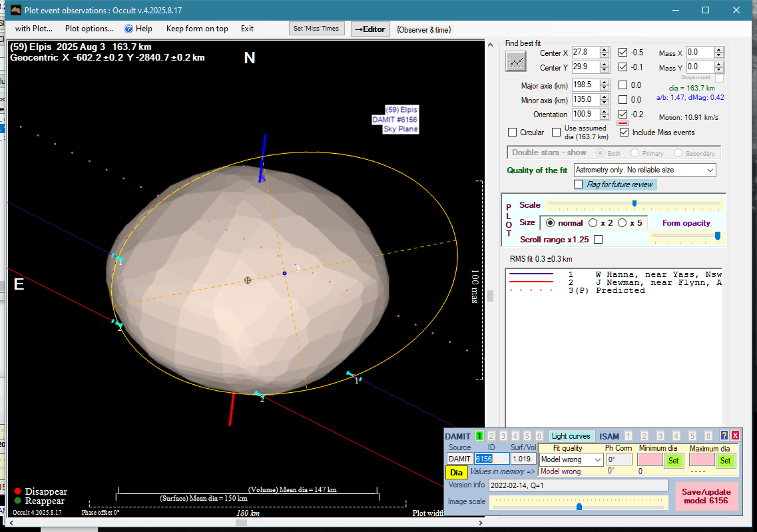Screen dimensions: 757x532
Task: Select DAMIT model number 2
Action: tap(492, 436)
